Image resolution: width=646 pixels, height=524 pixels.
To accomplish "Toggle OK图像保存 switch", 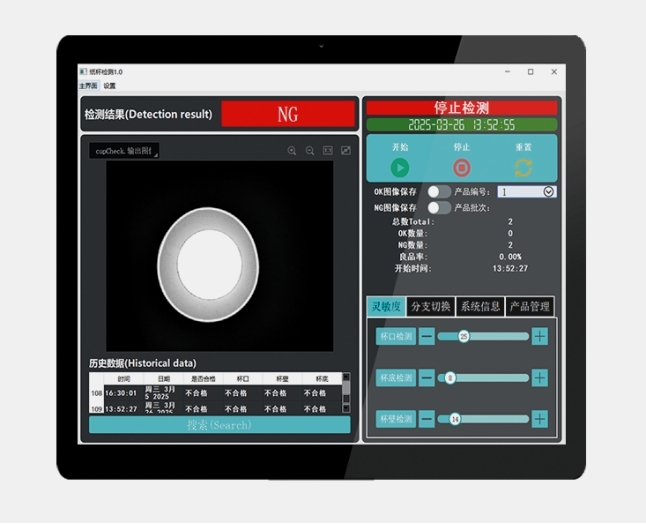I will 439,192.
